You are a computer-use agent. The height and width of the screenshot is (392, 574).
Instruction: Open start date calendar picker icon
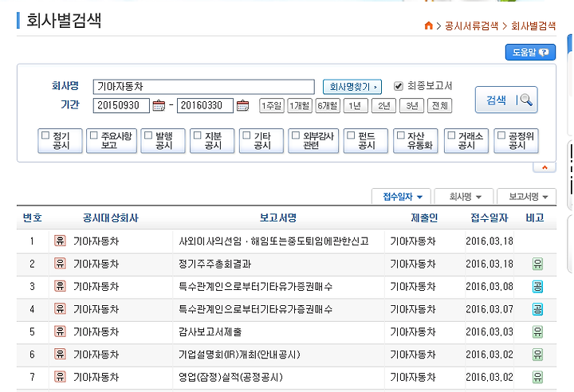(159, 106)
